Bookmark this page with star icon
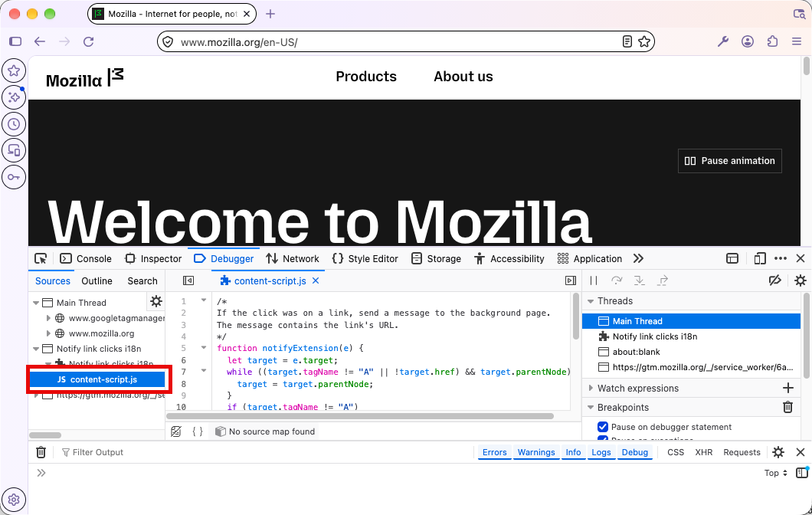 pyautogui.click(x=643, y=41)
